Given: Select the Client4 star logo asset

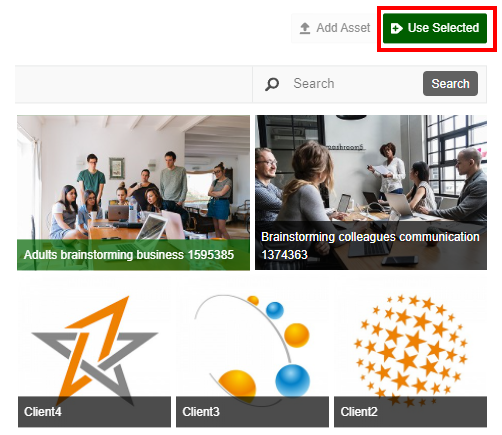Looking at the screenshot, I should click(94, 354).
